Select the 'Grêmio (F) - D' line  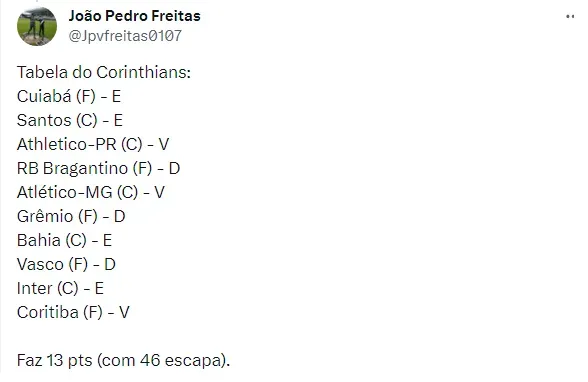click(x=71, y=217)
